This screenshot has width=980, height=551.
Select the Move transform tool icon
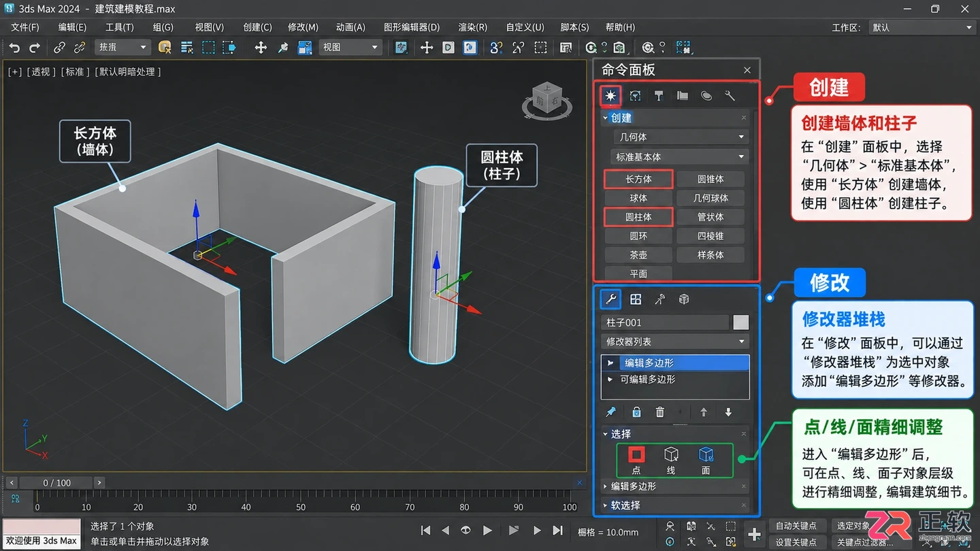point(261,48)
